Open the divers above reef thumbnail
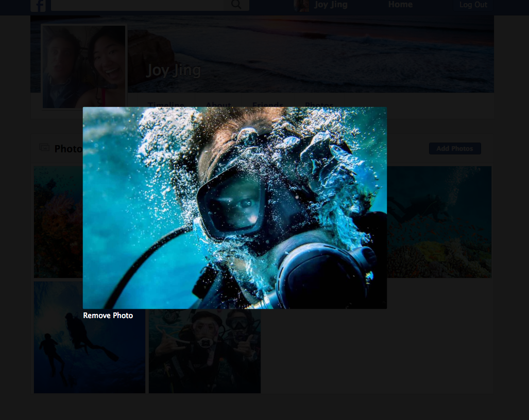 click(439, 222)
